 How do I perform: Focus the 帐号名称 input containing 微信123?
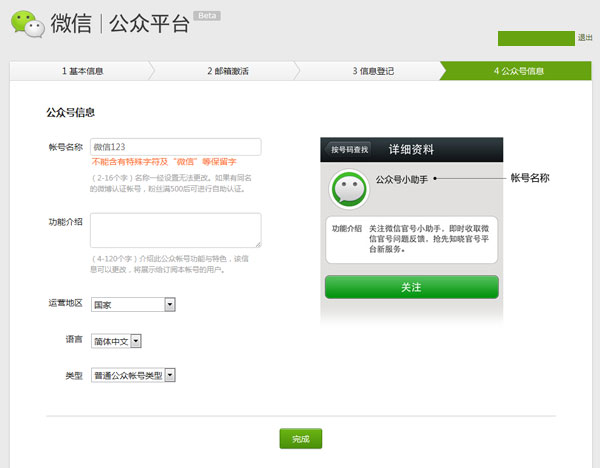click(x=176, y=147)
